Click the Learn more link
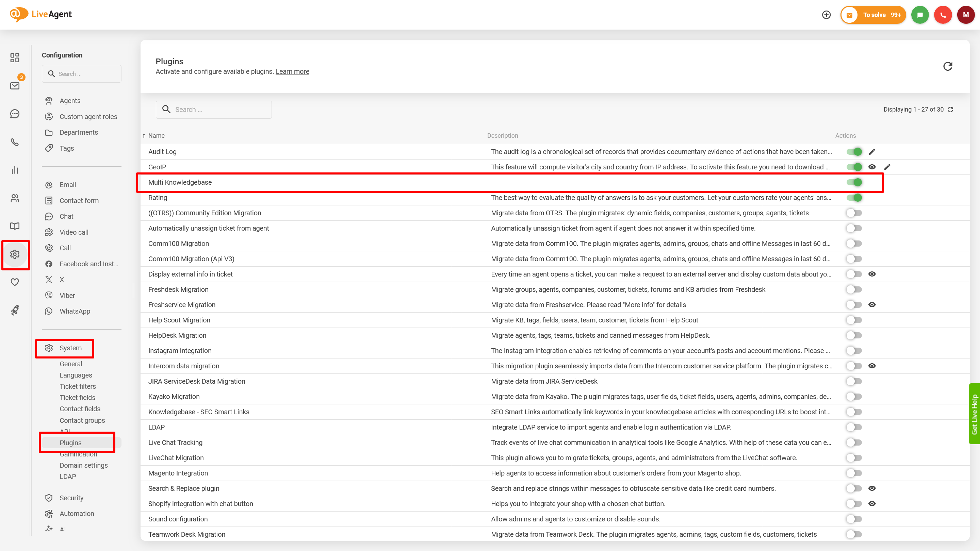 [292, 71]
